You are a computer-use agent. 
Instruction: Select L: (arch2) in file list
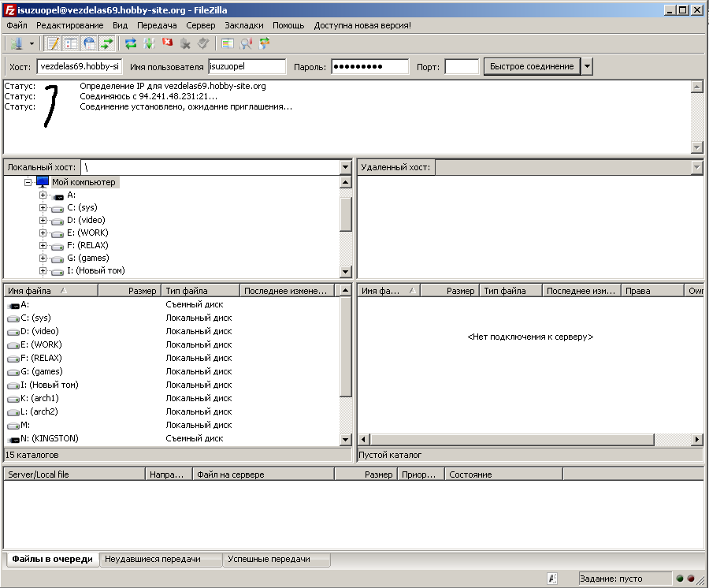pyautogui.click(x=39, y=411)
